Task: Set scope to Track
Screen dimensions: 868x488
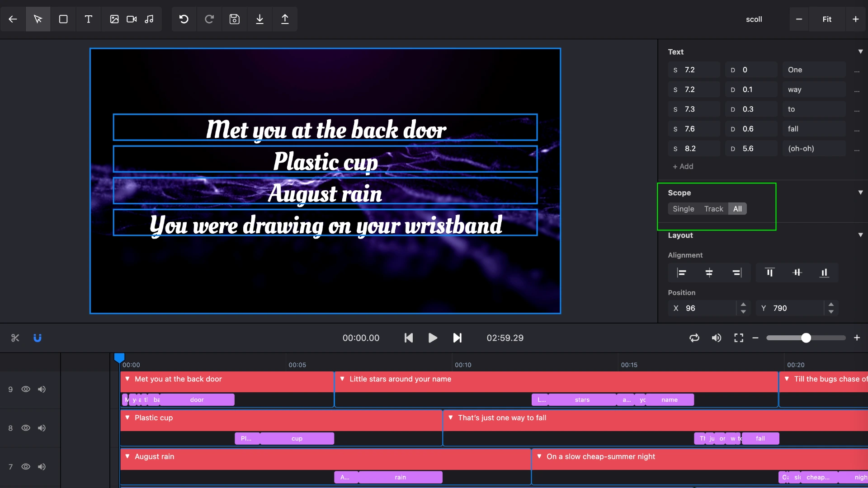Action: click(x=713, y=209)
